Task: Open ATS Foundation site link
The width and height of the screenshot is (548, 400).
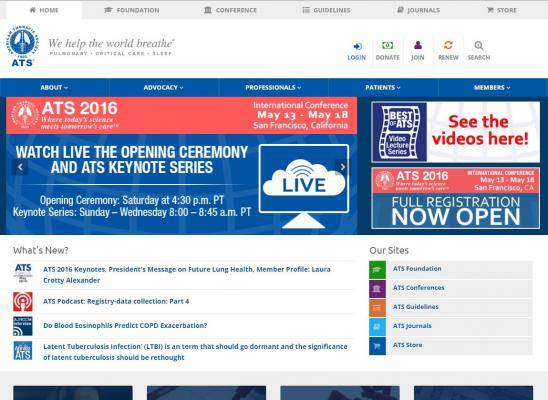Action: pos(417,269)
